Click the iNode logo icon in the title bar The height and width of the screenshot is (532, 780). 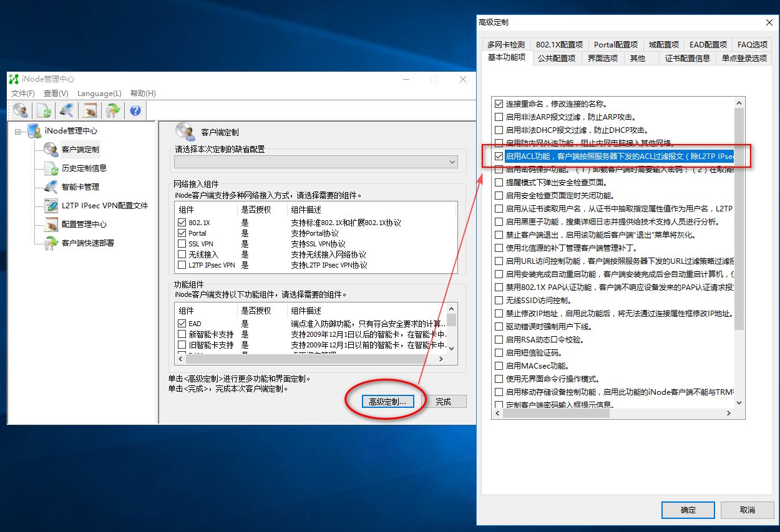[14, 79]
